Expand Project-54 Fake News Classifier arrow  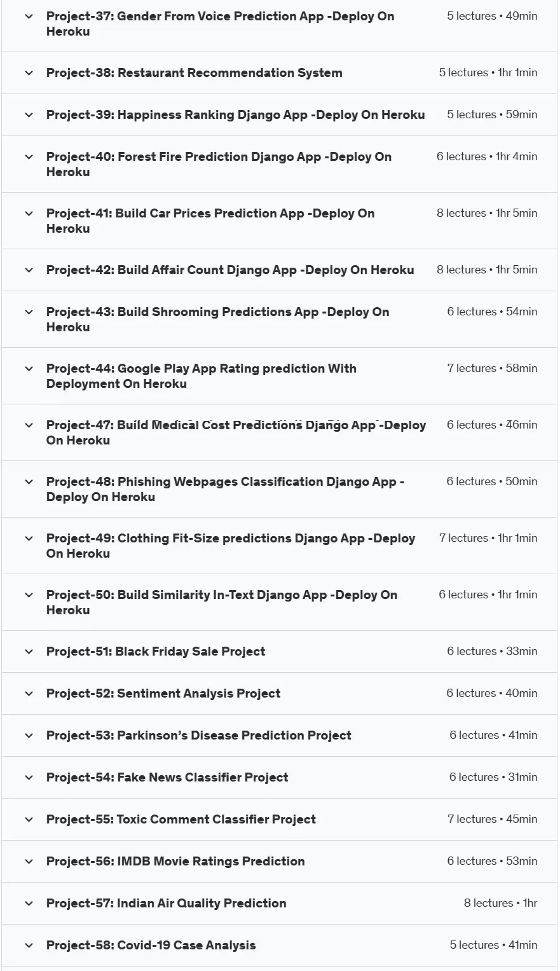click(x=29, y=778)
